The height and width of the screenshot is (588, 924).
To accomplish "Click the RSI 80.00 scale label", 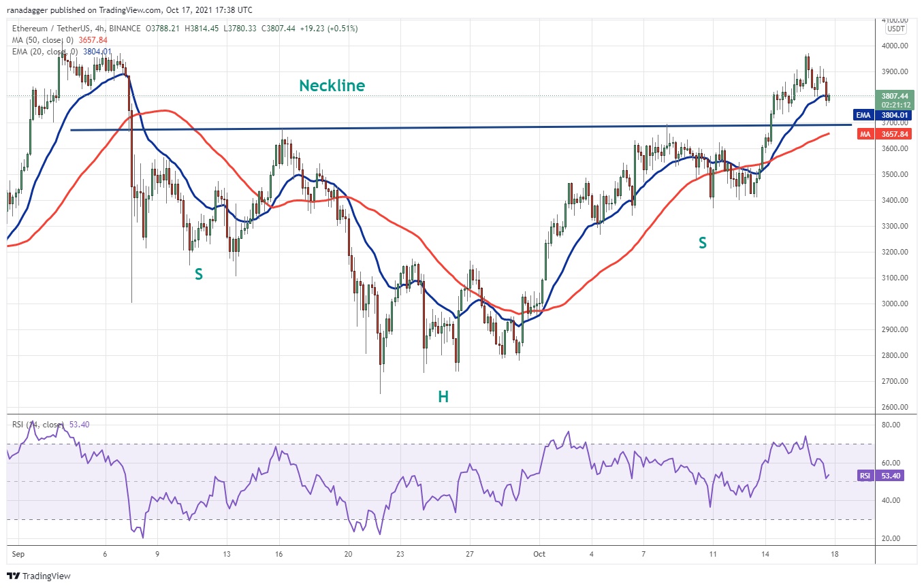I will click(x=891, y=425).
